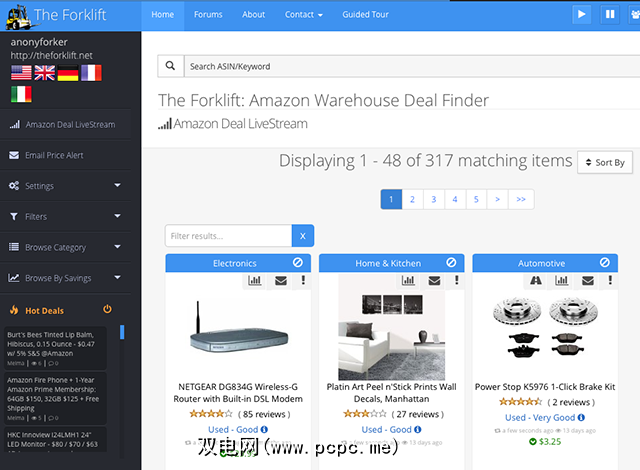Open the theforklift.net link
Screen dimensions: 640x470
51,55
